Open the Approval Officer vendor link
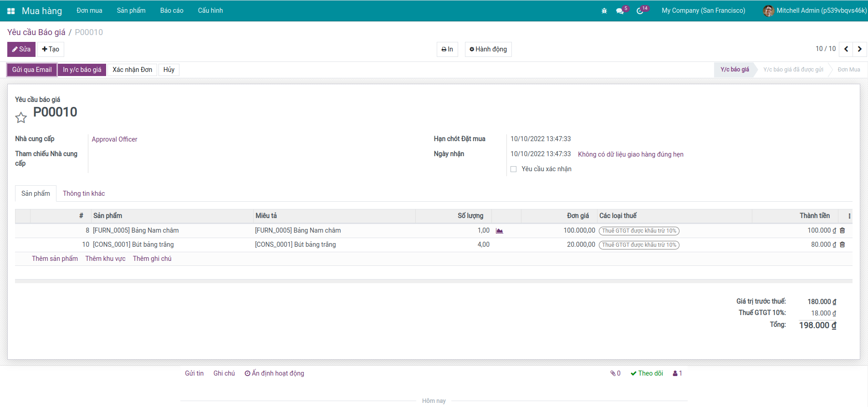 114,139
